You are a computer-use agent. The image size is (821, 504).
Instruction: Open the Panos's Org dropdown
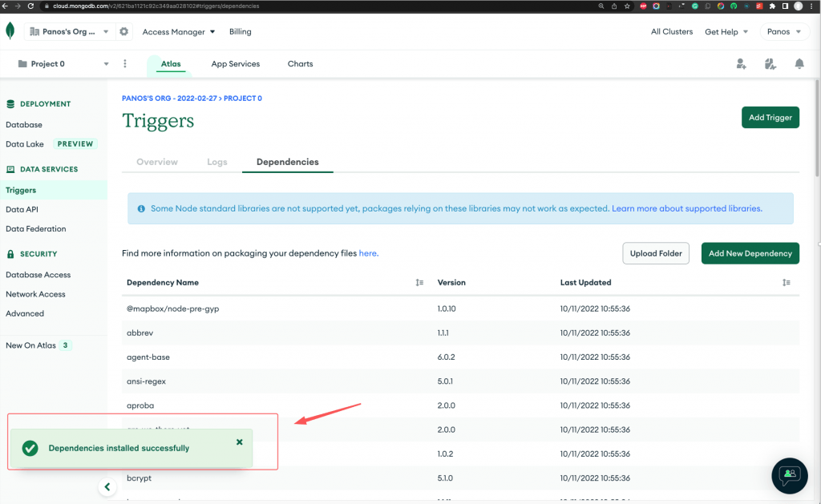coord(69,31)
